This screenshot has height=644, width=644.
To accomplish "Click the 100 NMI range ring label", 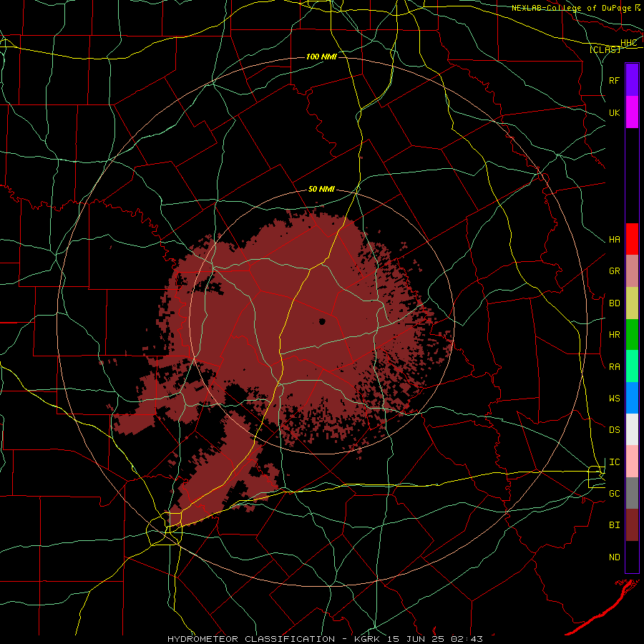I will coord(321,57).
